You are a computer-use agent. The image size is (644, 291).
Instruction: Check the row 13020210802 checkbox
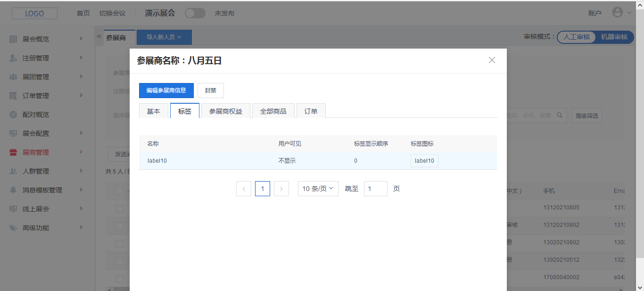point(120,244)
